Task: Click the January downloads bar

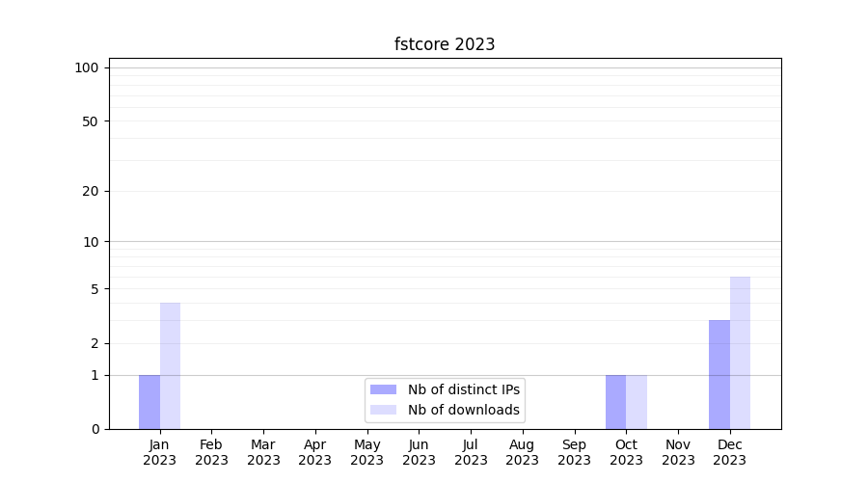Action: 170,366
